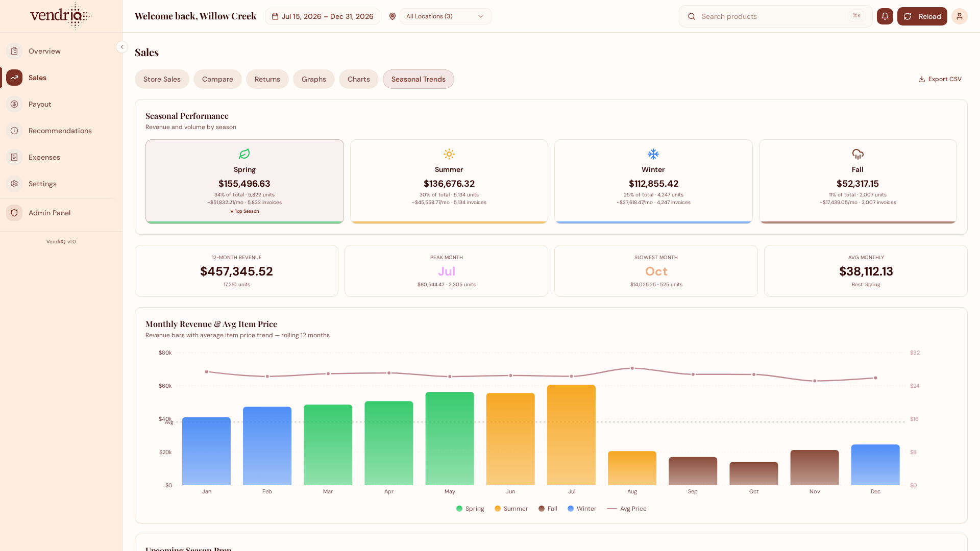Toggle Summer series in chart legend
The height and width of the screenshot is (551, 980).
(x=511, y=509)
